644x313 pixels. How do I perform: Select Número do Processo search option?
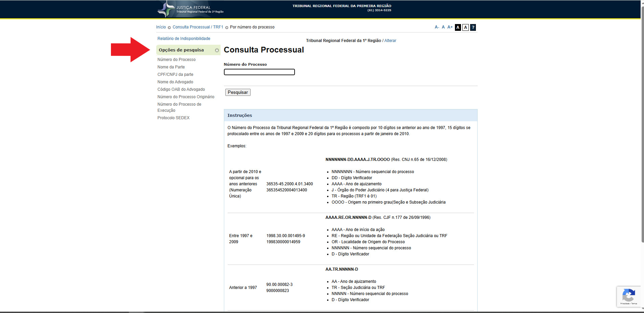coord(176,60)
